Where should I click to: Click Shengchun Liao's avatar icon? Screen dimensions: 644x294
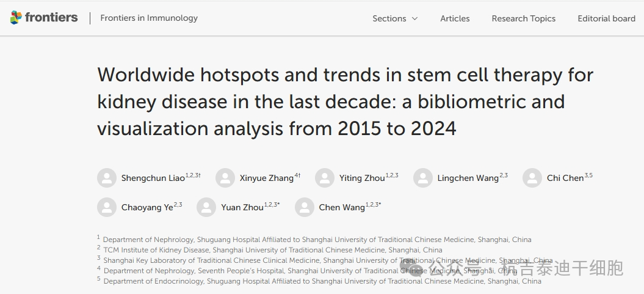pos(107,178)
